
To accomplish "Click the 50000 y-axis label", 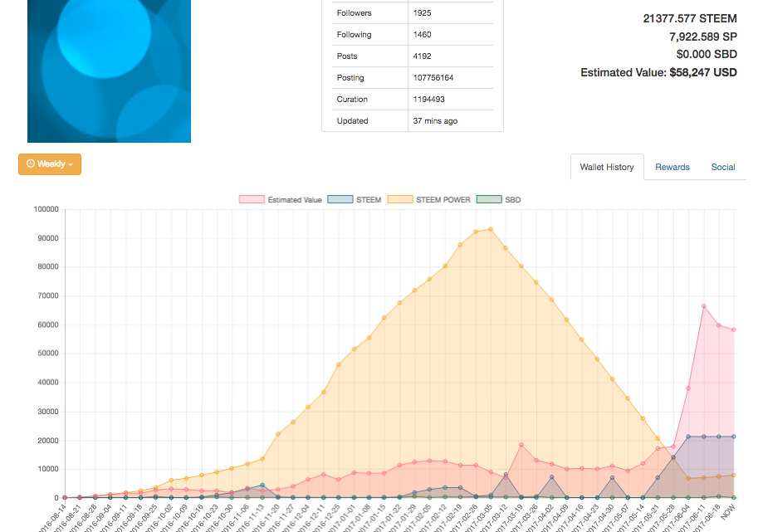I will click(47, 353).
